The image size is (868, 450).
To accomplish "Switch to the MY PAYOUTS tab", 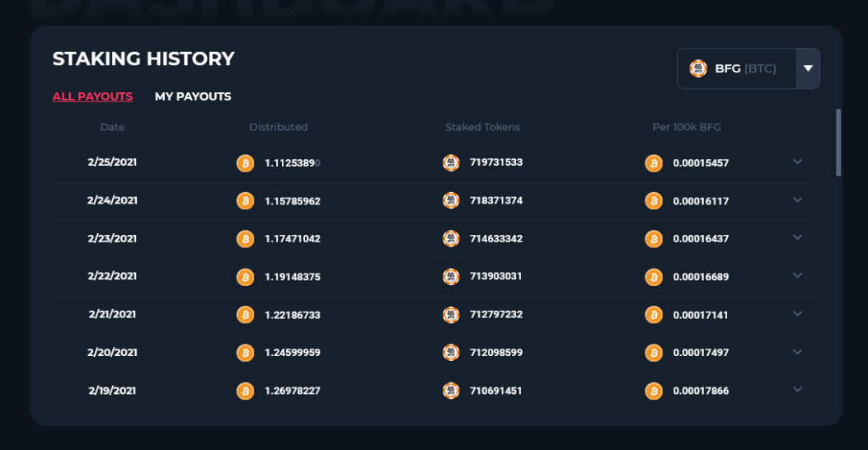I will point(193,96).
